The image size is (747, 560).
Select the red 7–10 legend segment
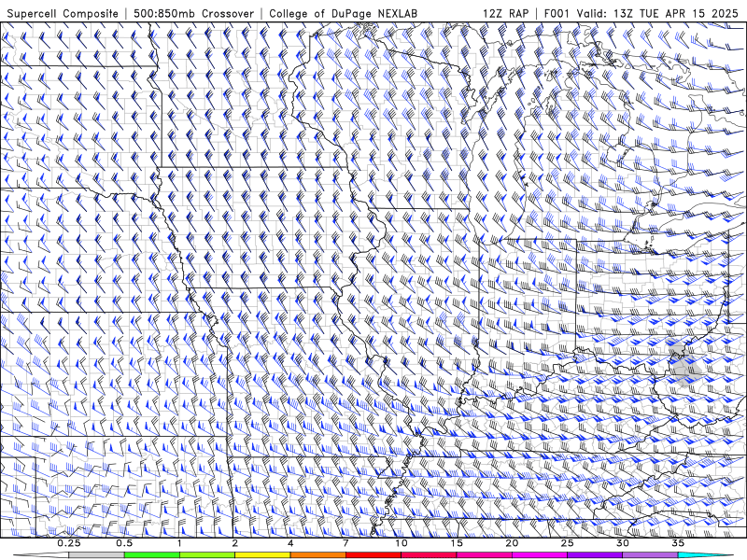click(373, 555)
